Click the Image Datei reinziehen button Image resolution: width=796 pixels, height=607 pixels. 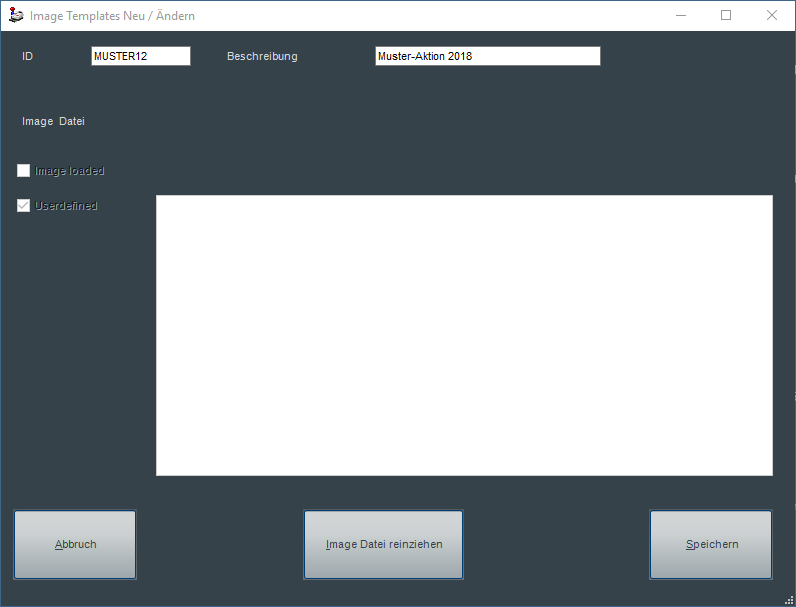pos(383,545)
